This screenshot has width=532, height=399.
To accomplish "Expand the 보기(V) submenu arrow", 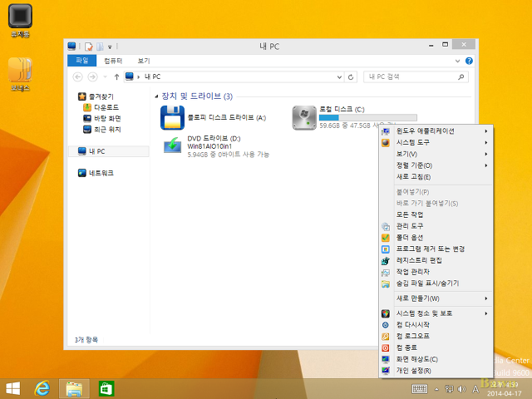I will (x=486, y=154).
